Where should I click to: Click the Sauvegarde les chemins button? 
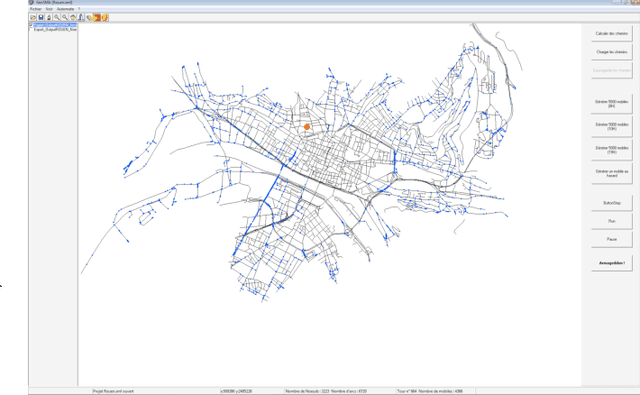click(611, 70)
